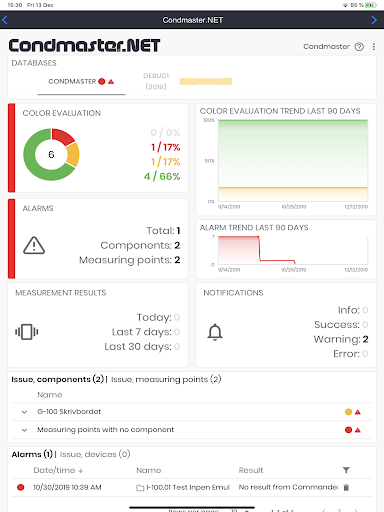The height and width of the screenshot is (512, 384).
Task: Click Name header in Issue components table
Action: 50,395
